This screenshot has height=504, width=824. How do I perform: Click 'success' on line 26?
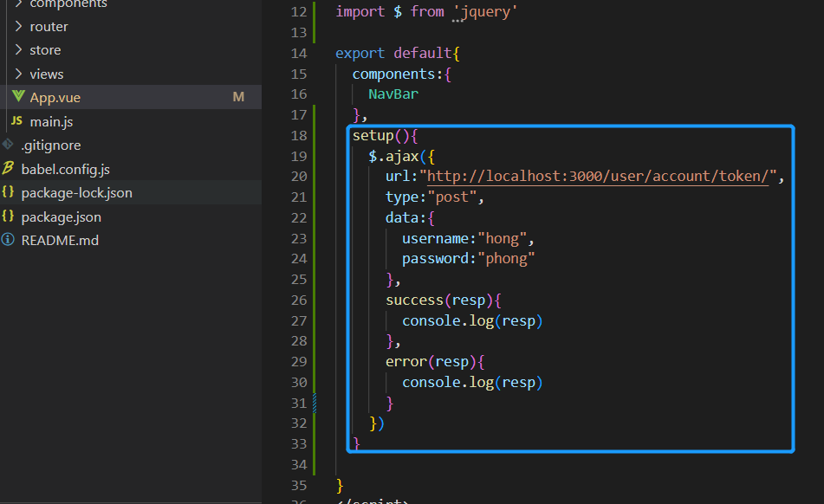415,300
